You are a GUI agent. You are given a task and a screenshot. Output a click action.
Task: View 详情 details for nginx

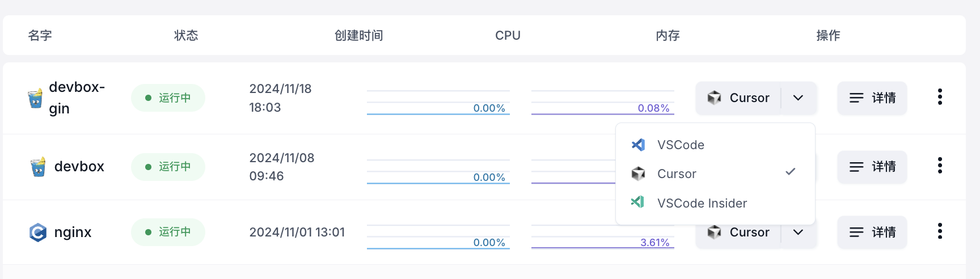tap(872, 232)
